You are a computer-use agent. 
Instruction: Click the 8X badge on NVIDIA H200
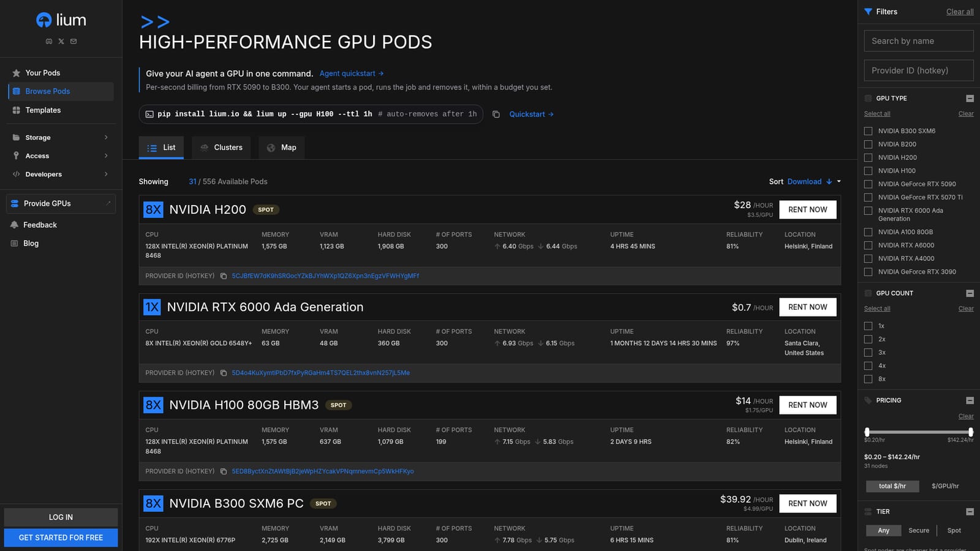pos(153,209)
